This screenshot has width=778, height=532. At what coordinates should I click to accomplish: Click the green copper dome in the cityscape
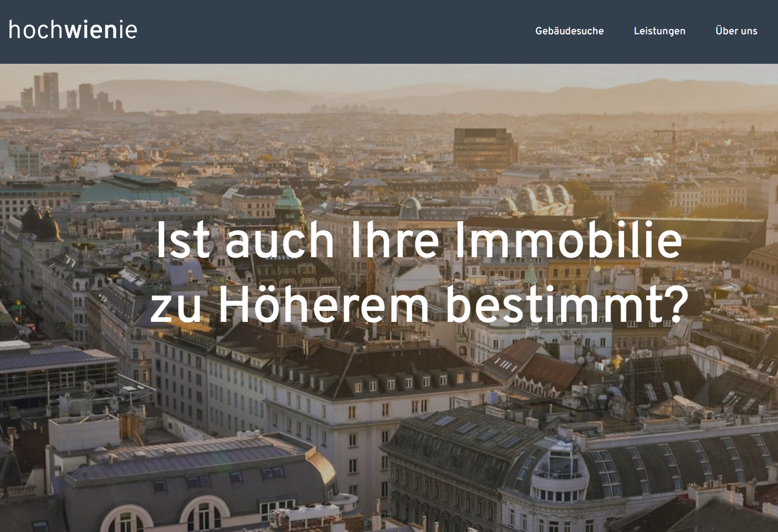289,200
